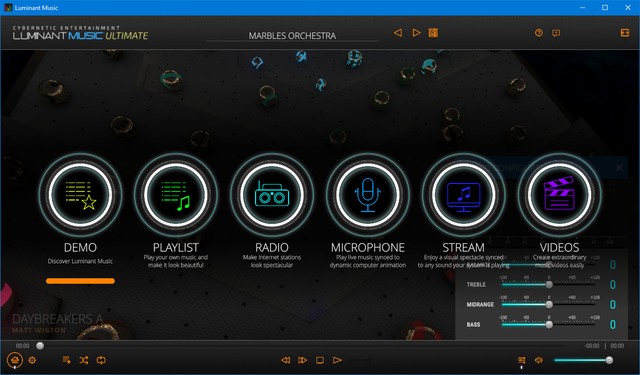
Task: Click the RADIO label
Action: pos(272,248)
